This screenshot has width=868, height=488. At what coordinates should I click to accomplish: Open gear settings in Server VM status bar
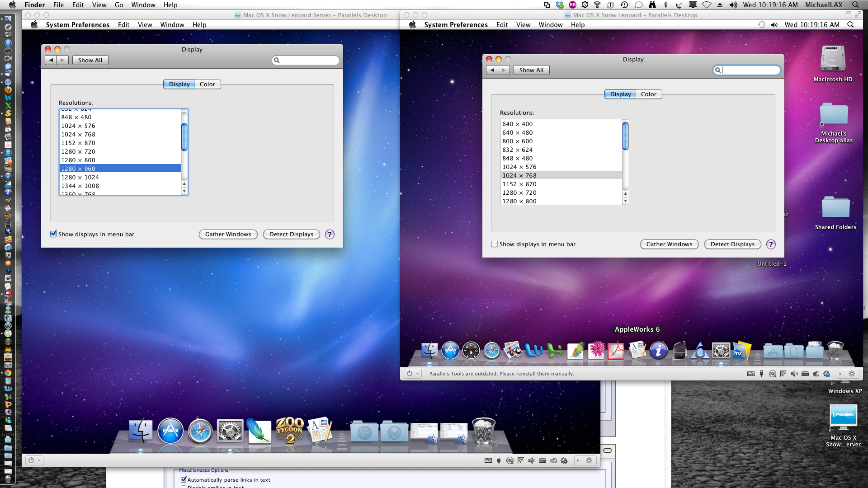pyautogui.click(x=589, y=460)
